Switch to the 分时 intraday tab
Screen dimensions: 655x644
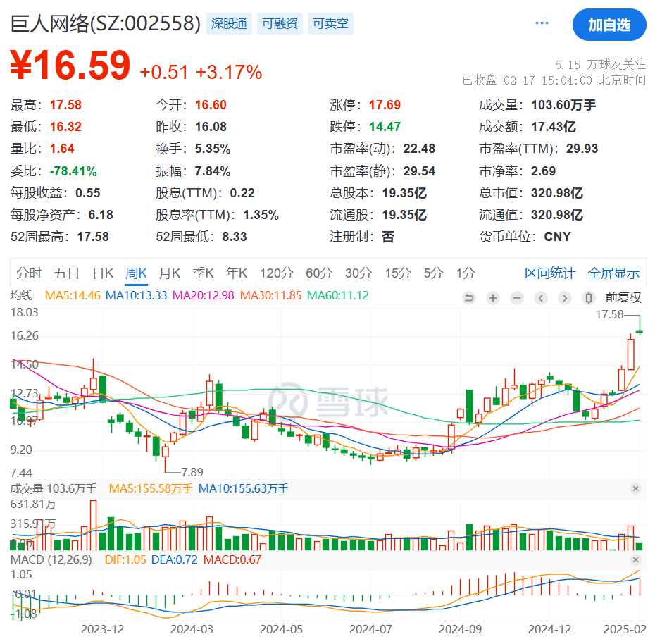[29, 273]
